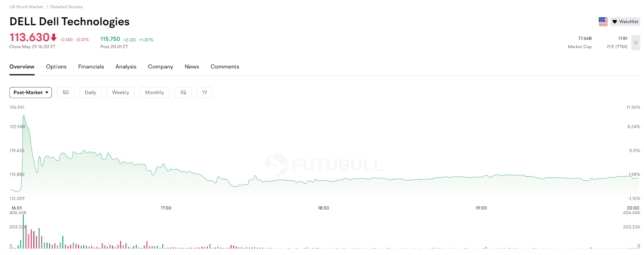The height and width of the screenshot is (255, 644).
Task: Navigate to US Stock Market breadcrumb
Action: 26,6
